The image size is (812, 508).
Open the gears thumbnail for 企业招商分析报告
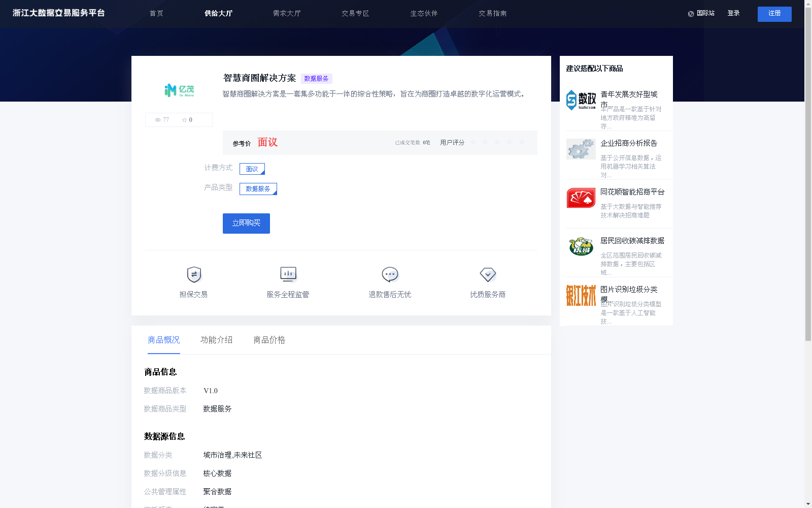click(581, 149)
